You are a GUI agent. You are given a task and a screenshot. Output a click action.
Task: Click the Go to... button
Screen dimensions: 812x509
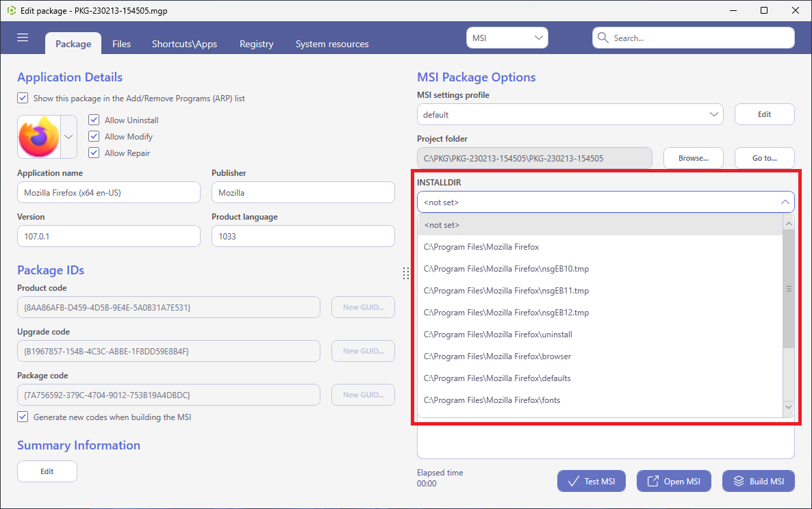coord(764,158)
